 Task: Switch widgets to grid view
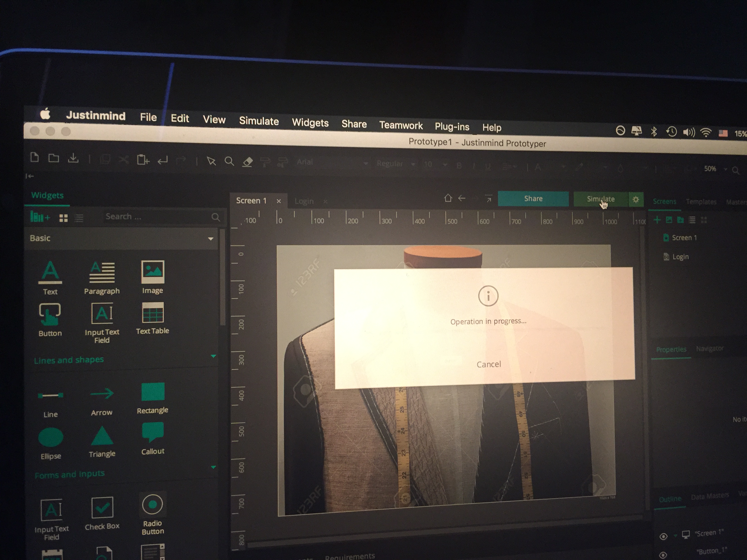tap(63, 218)
